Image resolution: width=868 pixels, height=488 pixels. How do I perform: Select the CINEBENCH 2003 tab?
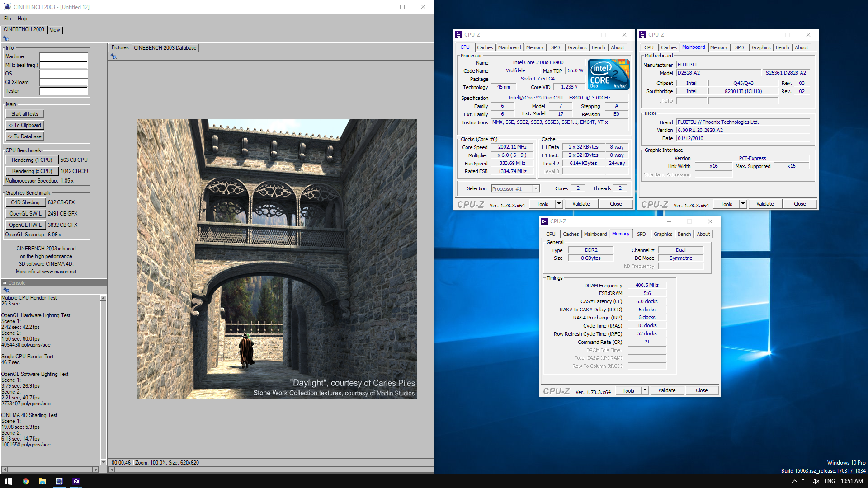[24, 29]
